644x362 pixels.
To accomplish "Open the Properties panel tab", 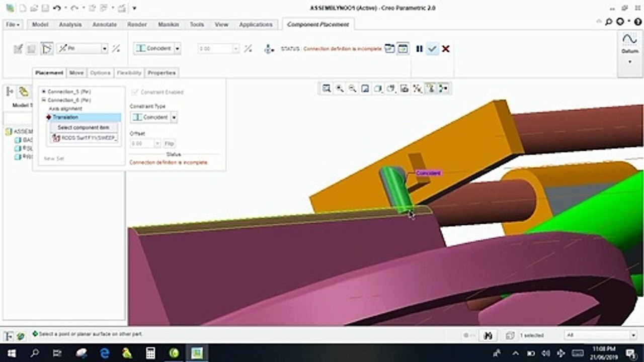I will coord(162,73).
